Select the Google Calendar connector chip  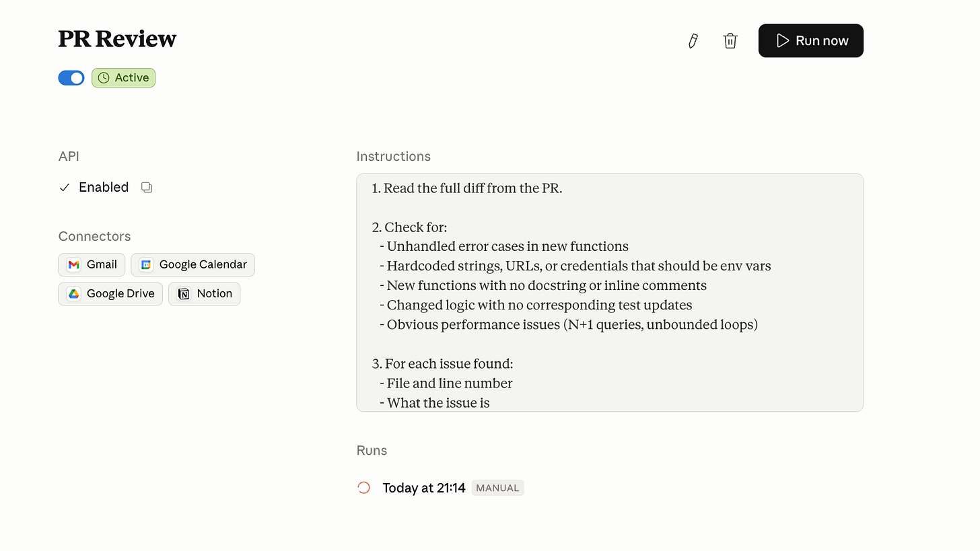[x=202, y=264]
